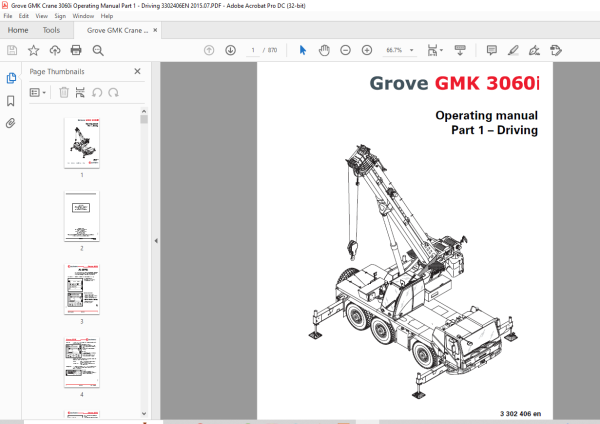This screenshot has height=424, width=600.
Task: Open the Window menu
Action: click(x=83, y=16)
